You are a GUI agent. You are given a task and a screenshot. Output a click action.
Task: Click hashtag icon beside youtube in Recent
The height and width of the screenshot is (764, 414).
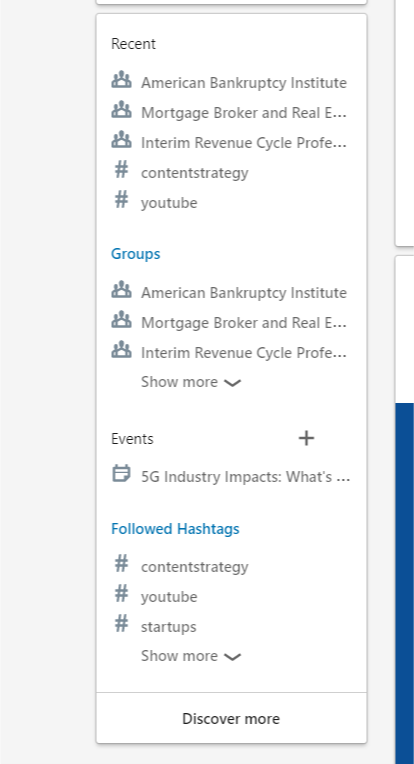pos(121,200)
